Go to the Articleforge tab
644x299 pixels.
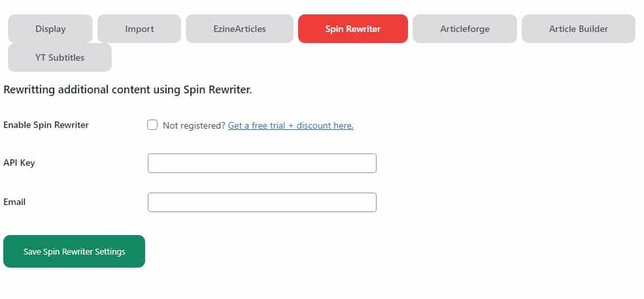(465, 29)
